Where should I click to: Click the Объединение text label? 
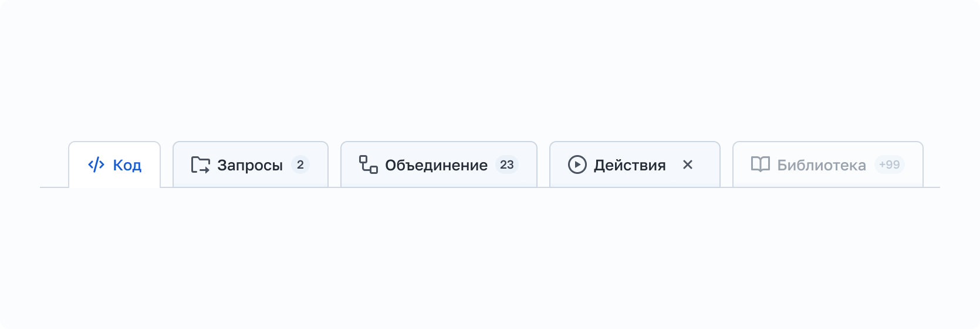pyautogui.click(x=436, y=165)
